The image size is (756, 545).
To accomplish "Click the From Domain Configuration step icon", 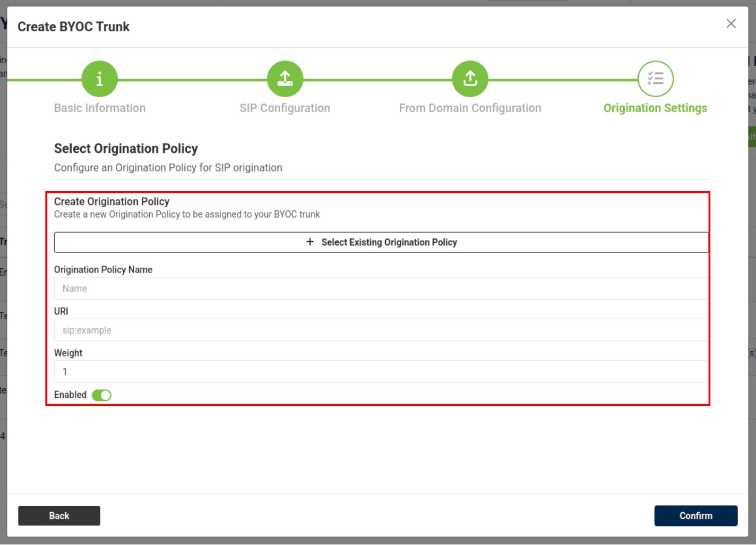I will 470,79.
